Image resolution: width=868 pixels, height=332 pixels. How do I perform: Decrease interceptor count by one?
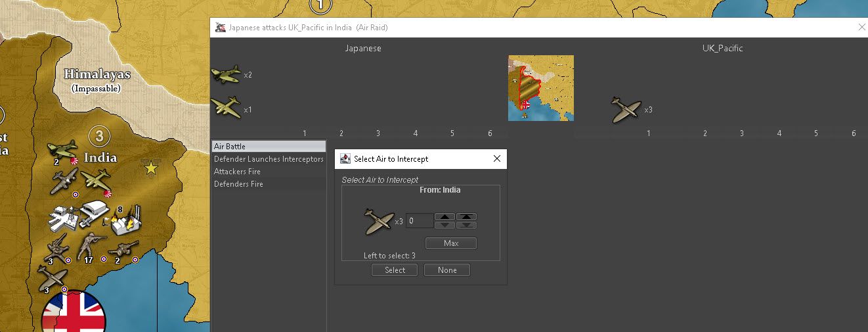(x=445, y=225)
